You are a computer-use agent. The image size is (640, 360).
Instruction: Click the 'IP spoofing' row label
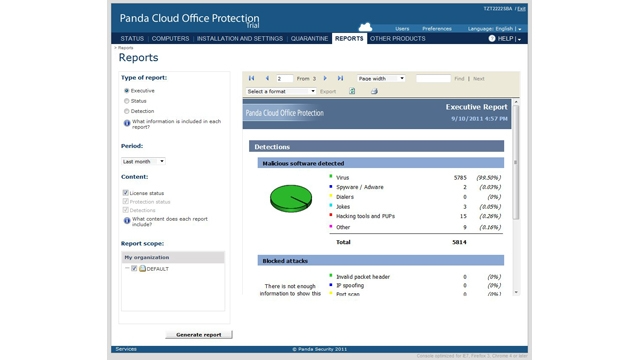click(x=350, y=285)
